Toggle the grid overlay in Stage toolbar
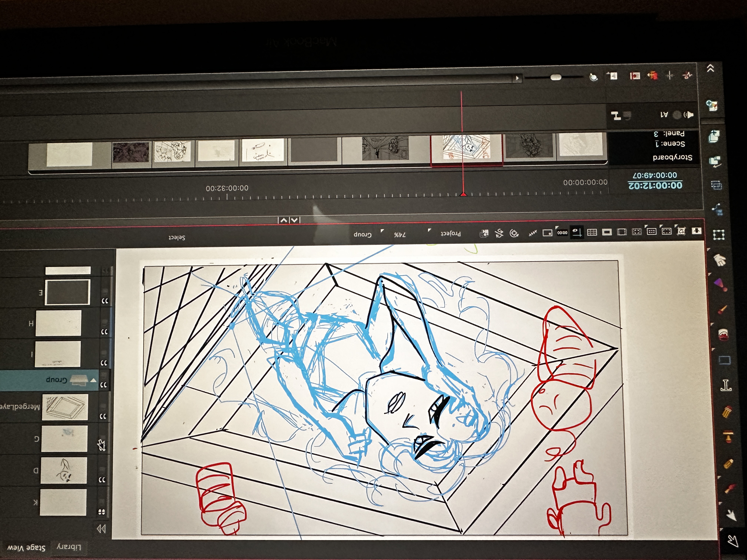 [592, 232]
